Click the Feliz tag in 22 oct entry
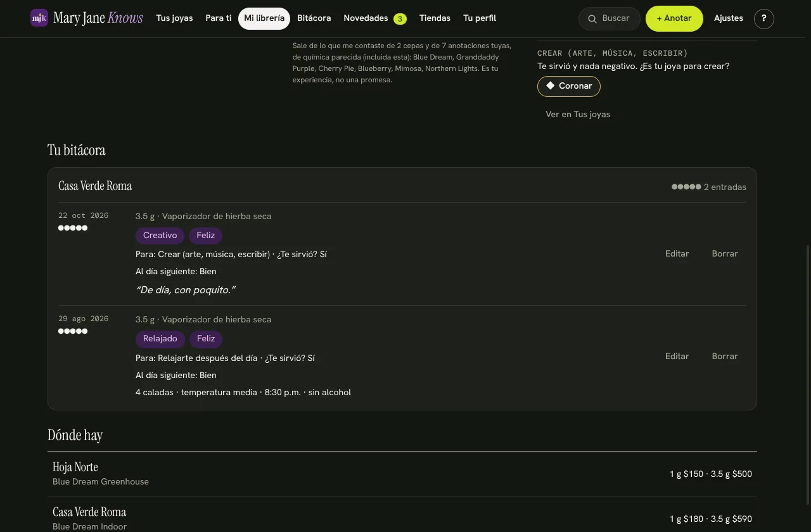Image resolution: width=811 pixels, height=532 pixels. click(x=206, y=236)
